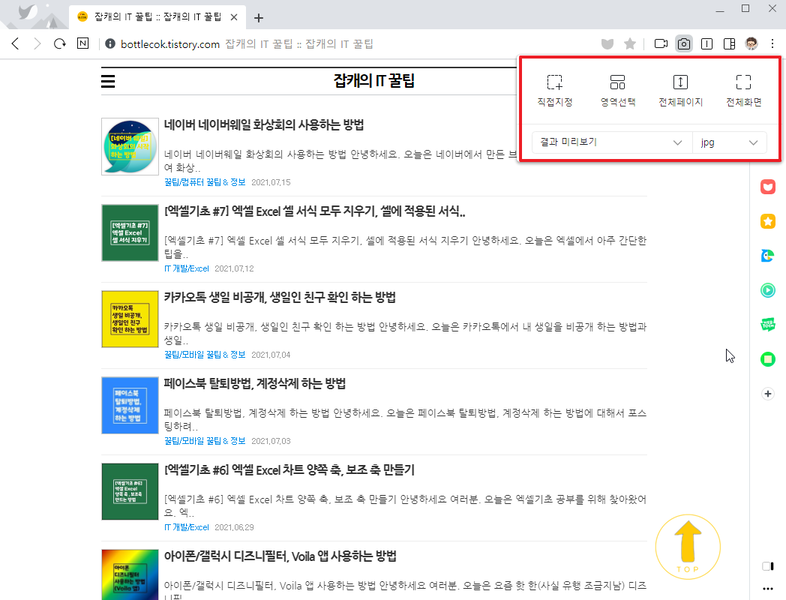Image resolution: width=786 pixels, height=600 pixels.
Task: Open the 페이스북 탈퇴방법 excerpt text
Action: point(405,420)
